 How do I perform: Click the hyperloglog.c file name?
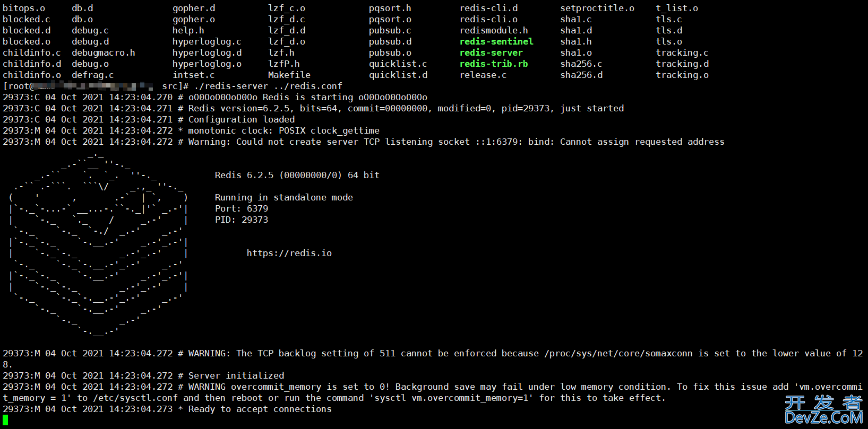(207, 41)
